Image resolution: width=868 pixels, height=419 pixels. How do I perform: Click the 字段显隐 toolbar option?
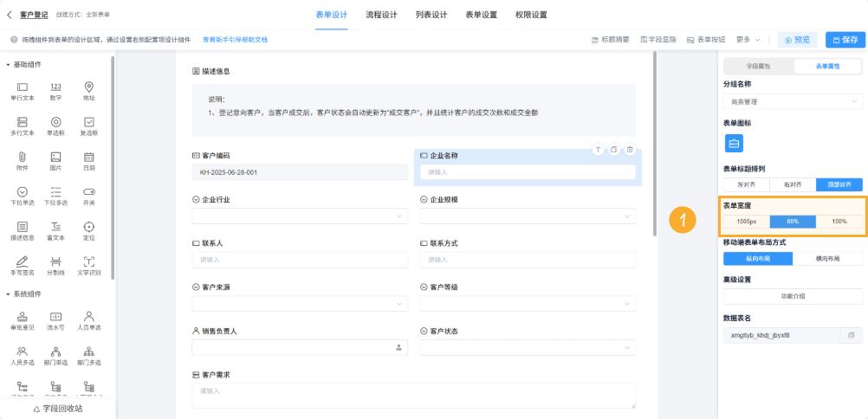pyautogui.click(x=658, y=40)
